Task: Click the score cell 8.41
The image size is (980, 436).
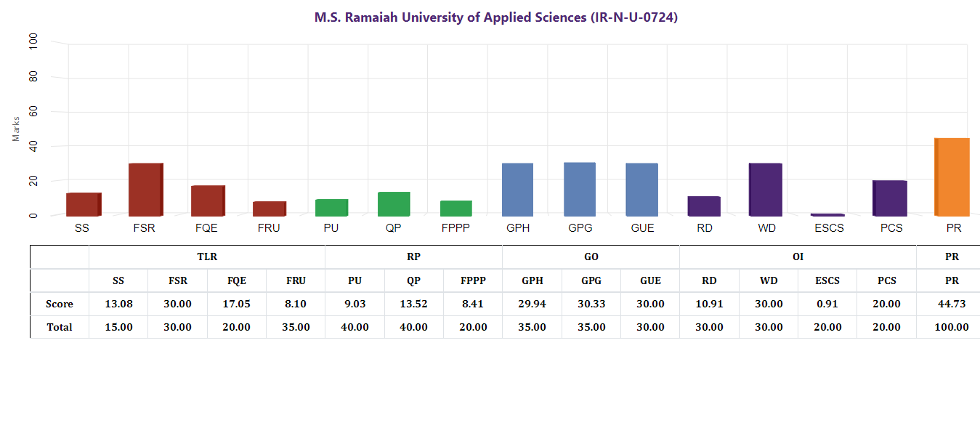Action: pyautogui.click(x=473, y=304)
